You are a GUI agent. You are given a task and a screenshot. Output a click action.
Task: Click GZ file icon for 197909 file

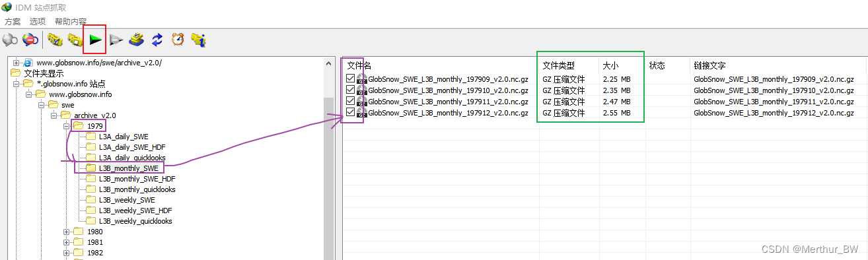[361, 79]
